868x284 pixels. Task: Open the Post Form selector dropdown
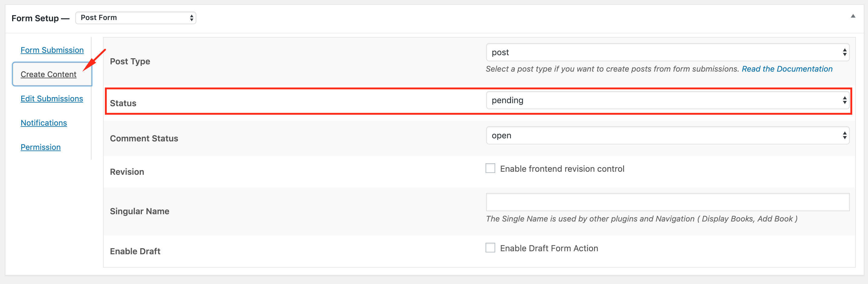pos(135,18)
